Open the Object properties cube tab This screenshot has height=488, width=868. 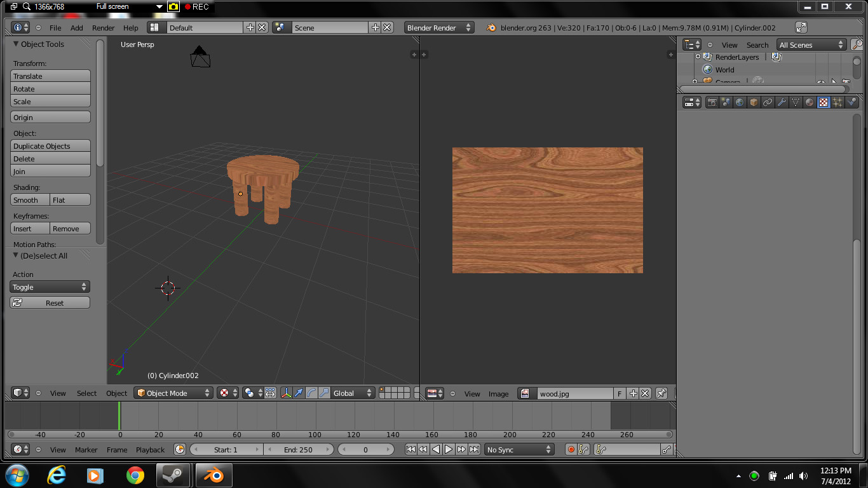[x=754, y=102]
